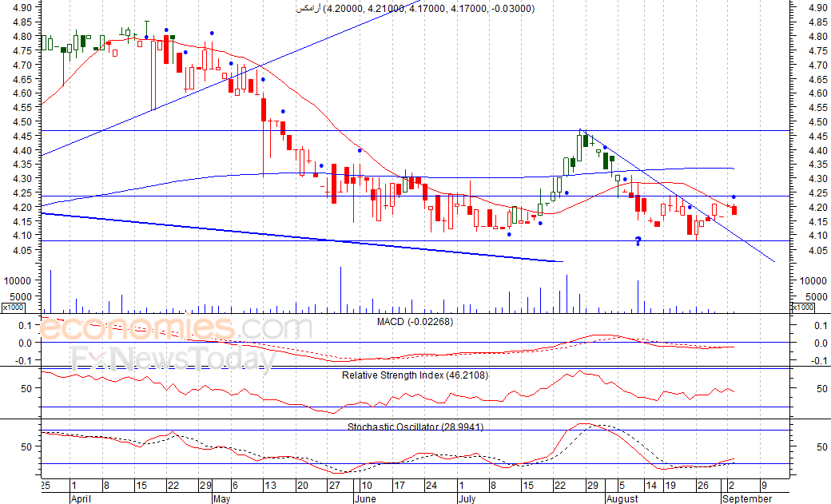Click the September month label
Image resolution: width=831 pixels, height=504 pixels.
747,498
